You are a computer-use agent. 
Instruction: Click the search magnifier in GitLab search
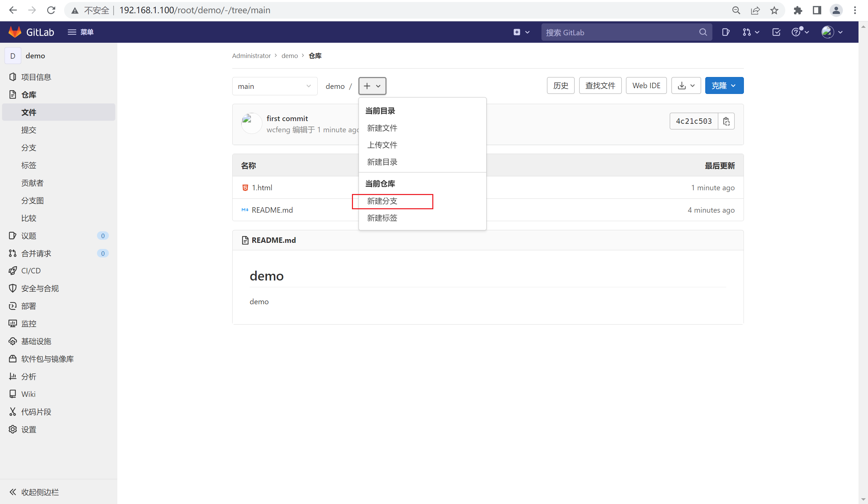[x=703, y=32]
